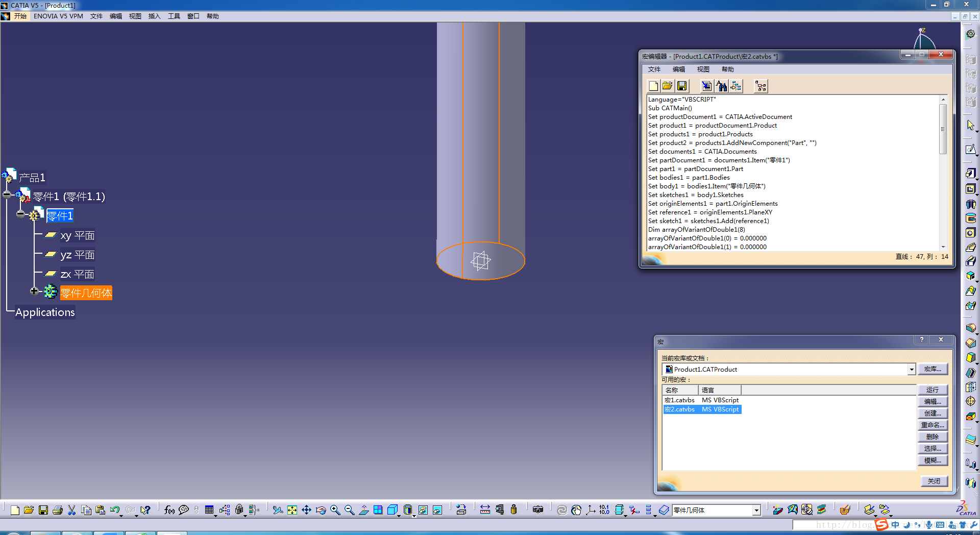The height and width of the screenshot is (535, 980).
Task: Click the 编辑... button in macro dialog
Action: pyautogui.click(x=933, y=401)
